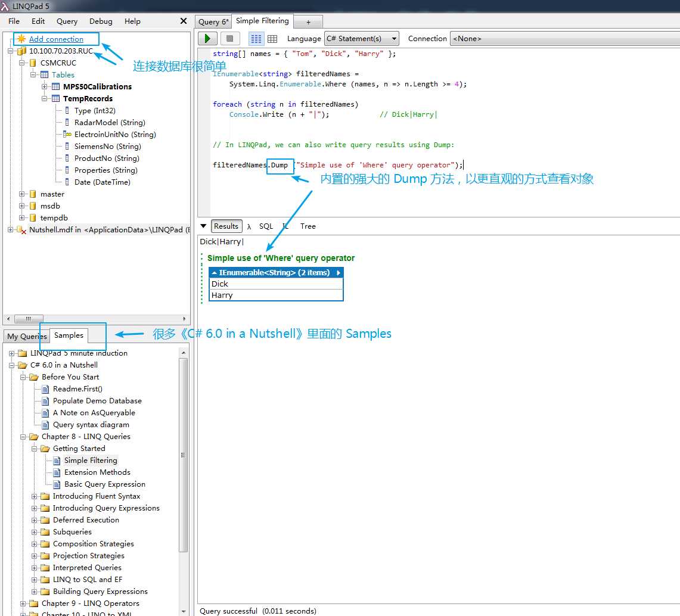This screenshot has width=680, height=616.
Task: Open the Query menu
Action: tap(67, 21)
